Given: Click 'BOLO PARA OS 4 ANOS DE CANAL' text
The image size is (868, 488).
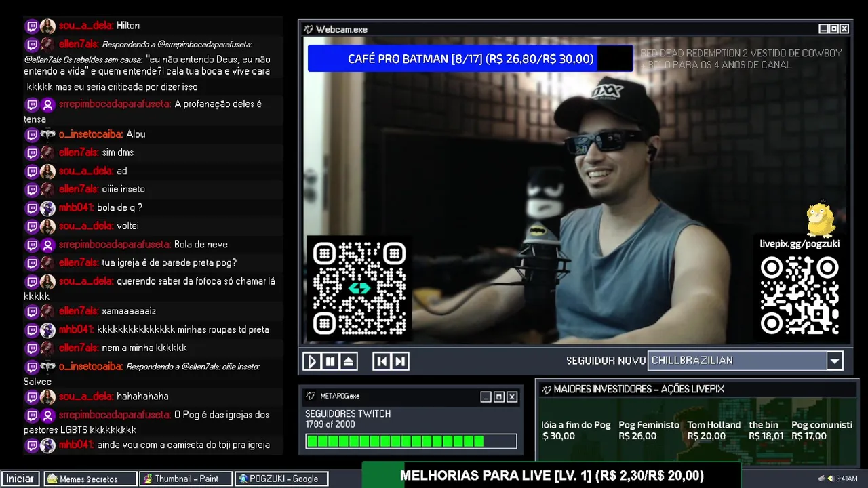Looking at the screenshot, I should (x=719, y=65).
